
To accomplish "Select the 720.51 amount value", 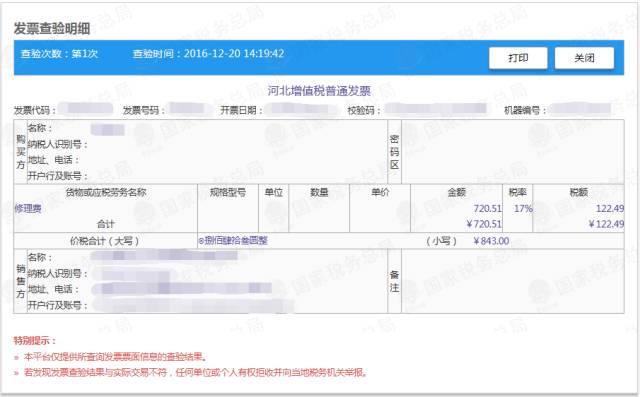I will [x=487, y=208].
